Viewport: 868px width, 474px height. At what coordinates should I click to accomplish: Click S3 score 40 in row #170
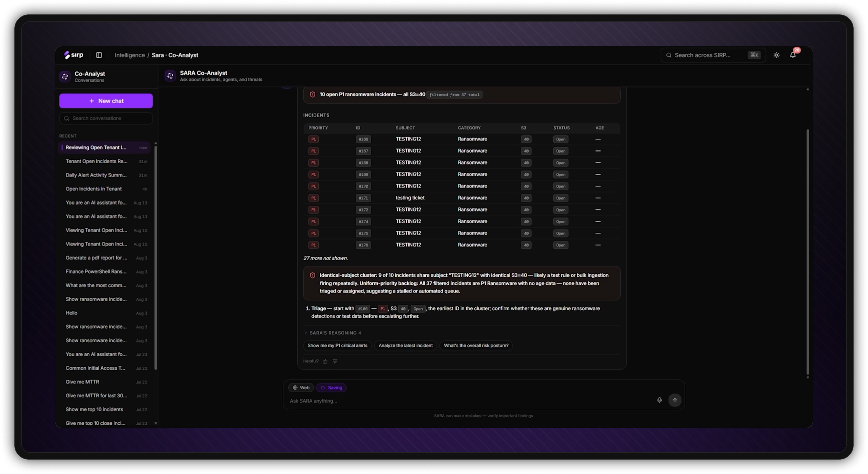coord(526,186)
